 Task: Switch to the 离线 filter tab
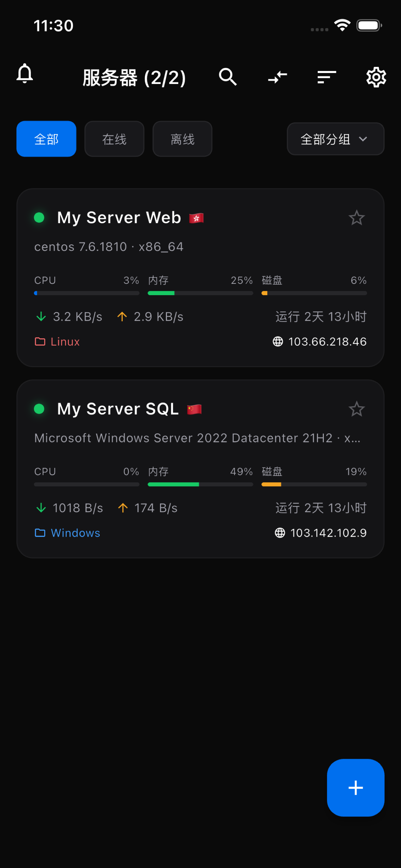182,139
